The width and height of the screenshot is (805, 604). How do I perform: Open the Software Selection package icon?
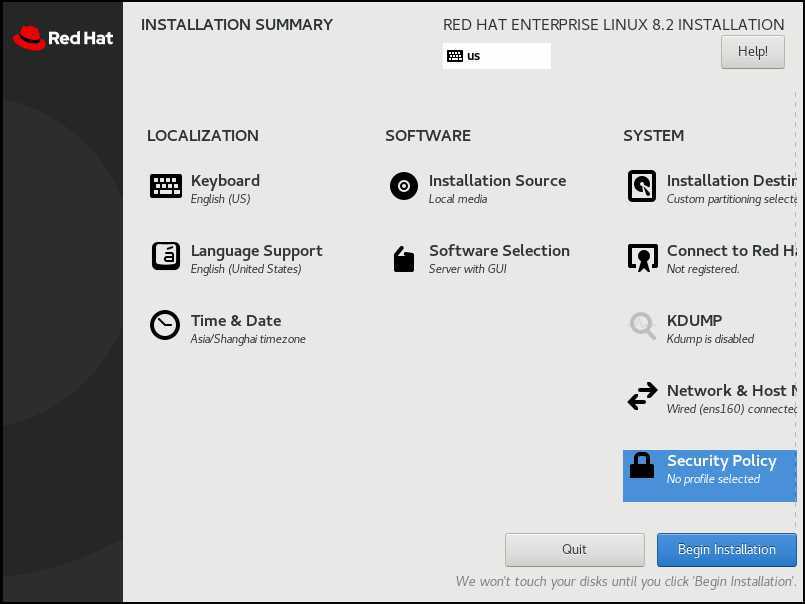(404, 259)
